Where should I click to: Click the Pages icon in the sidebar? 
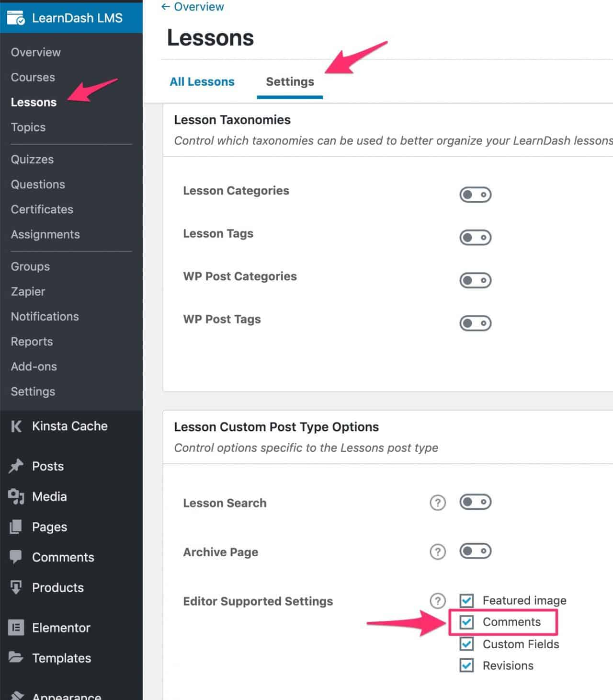(16, 527)
